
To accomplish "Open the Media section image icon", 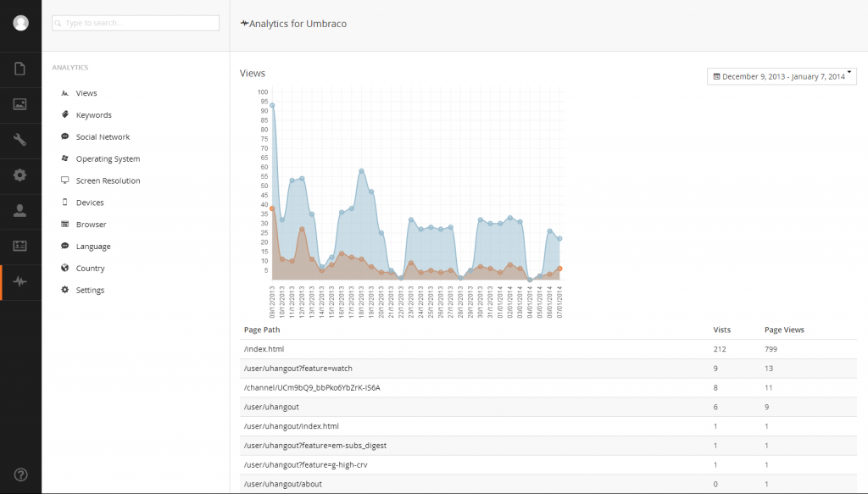I will (x=20, y=104).
